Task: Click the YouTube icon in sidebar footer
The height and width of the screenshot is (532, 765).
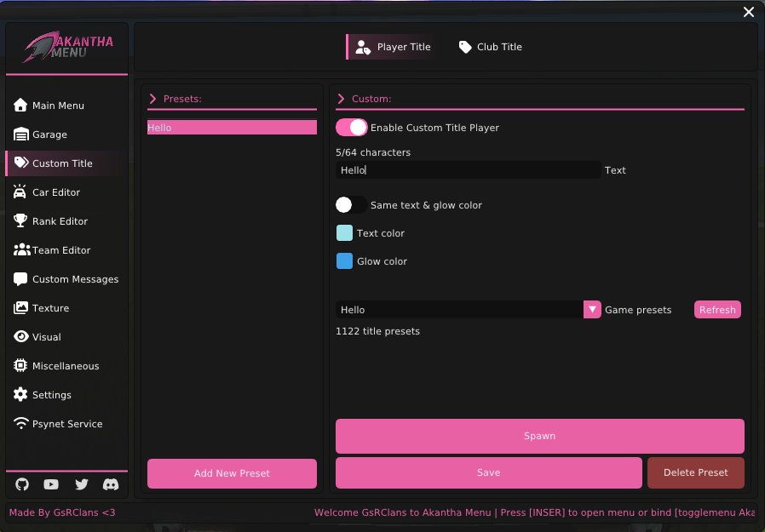Action: tap(51, 484)
